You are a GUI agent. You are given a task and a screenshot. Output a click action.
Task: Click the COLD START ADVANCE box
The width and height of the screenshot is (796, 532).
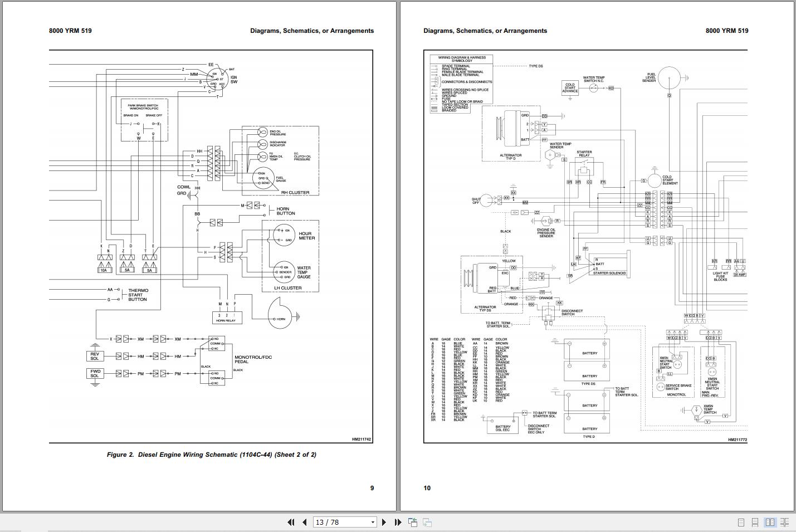570,87
